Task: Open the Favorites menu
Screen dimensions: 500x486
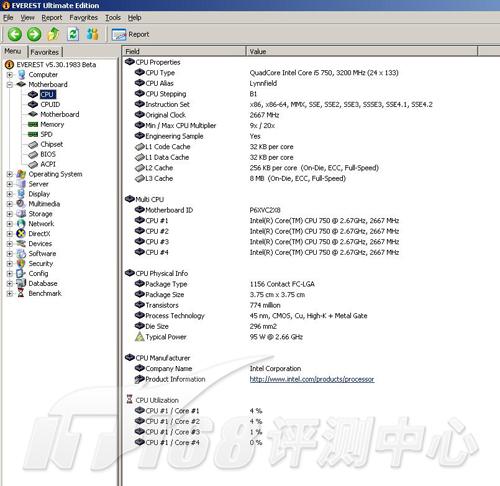Action: pos(83,17)
